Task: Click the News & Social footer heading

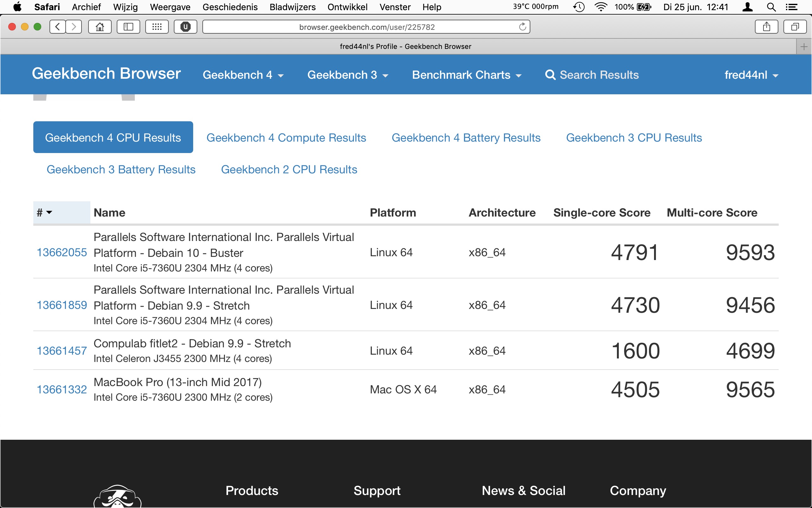Action: [x=523, y=491]
